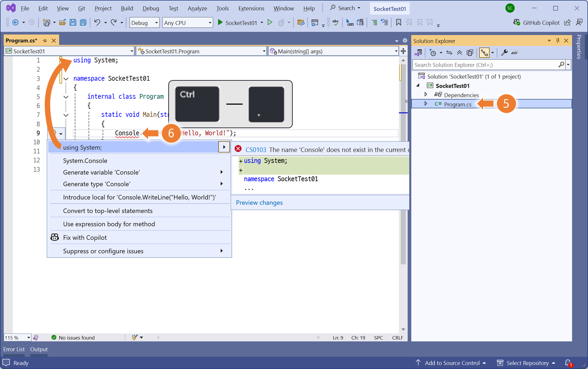Open the Extensions menu
This screenshot has height=369, width=588.
click(x=251, y=8)
